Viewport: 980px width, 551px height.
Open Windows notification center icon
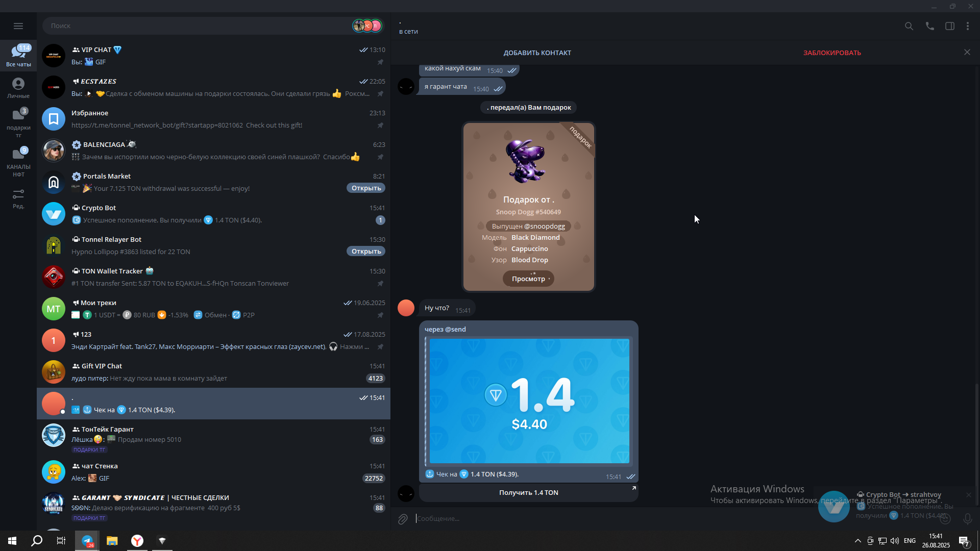tap(964, 541)
